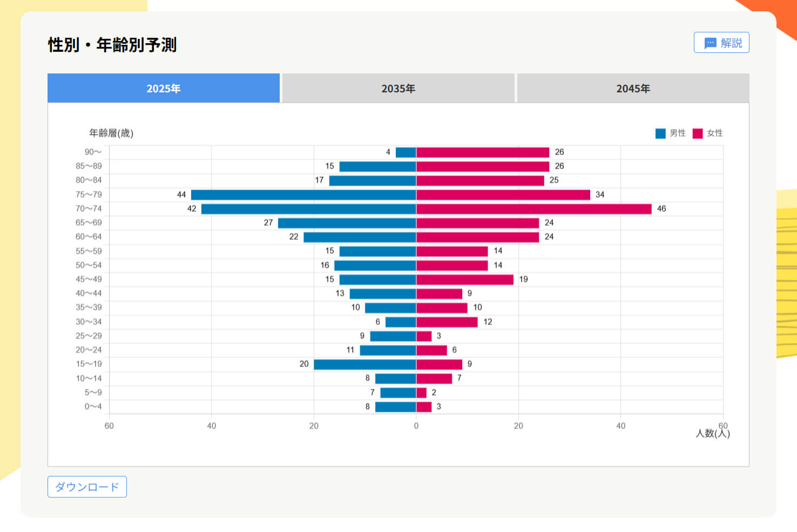
Task: Click the female bar for ages 90~
Action: pyautogui.click(x=483, y=152)
